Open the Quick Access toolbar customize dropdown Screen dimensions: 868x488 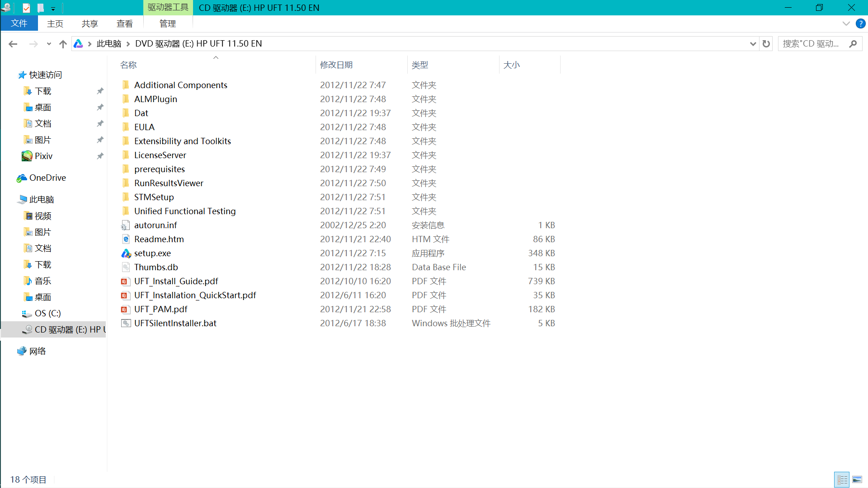coord(53,9)
